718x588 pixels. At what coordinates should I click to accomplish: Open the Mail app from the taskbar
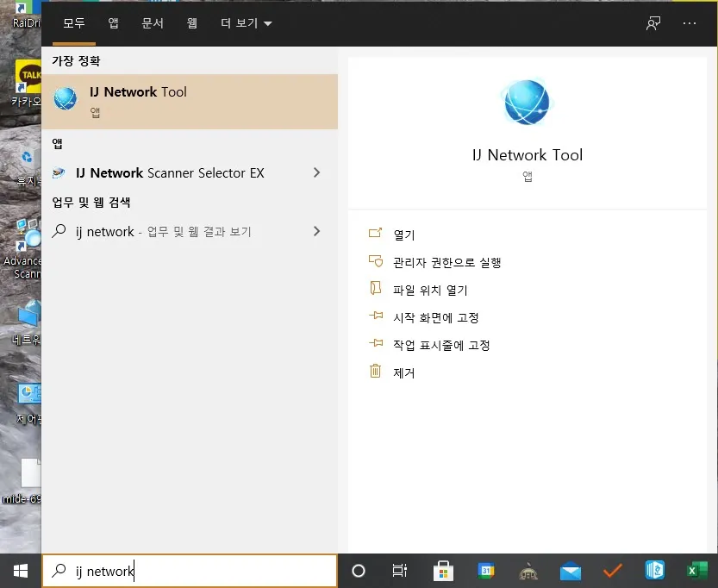(571, 570)
